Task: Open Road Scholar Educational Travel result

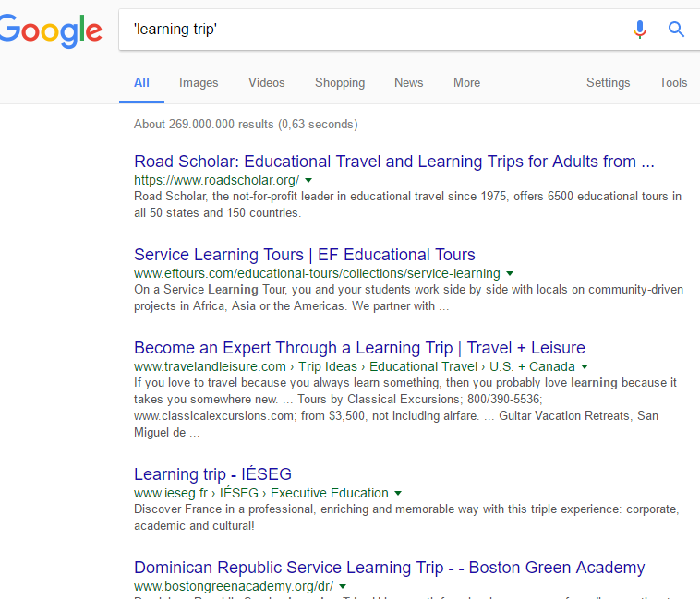Action: [x=394, y=162]
